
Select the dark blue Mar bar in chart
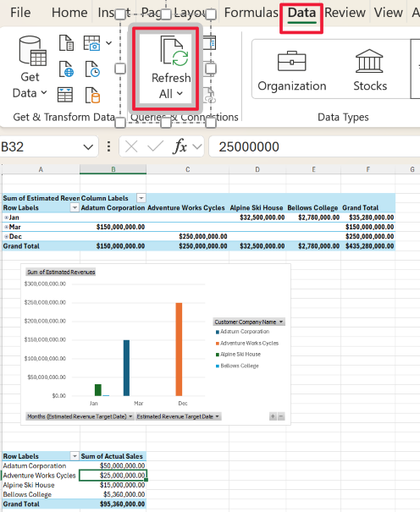click(126, 367)
